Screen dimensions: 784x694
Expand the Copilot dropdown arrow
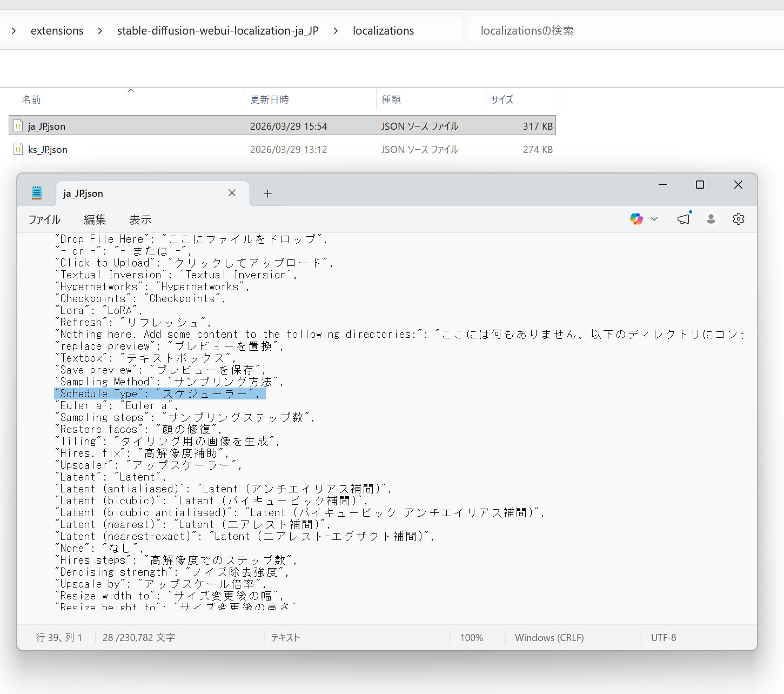click(654, 219)
